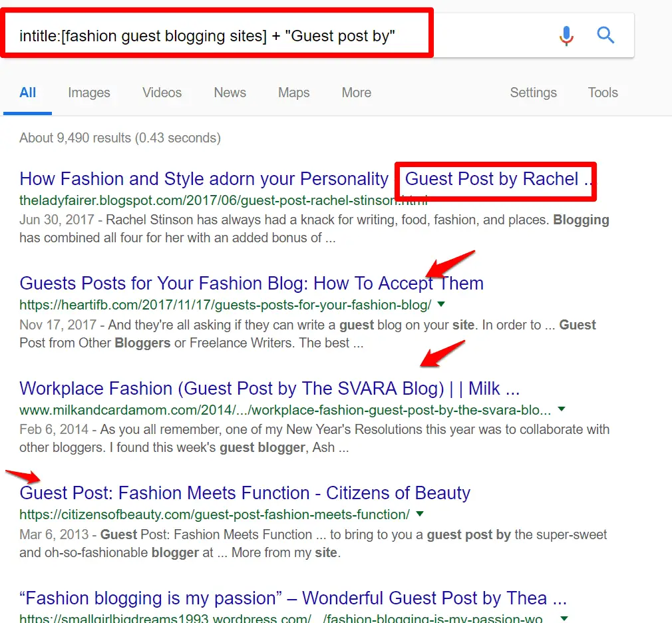
Task: Open search Tools
Action: pyautogui.click(x=603, y=93)
